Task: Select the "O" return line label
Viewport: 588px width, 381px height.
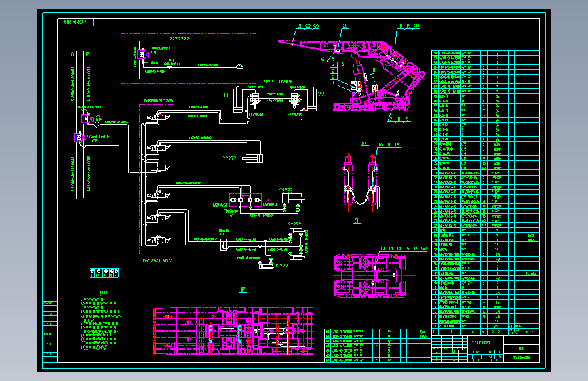Action: point(73,54)
